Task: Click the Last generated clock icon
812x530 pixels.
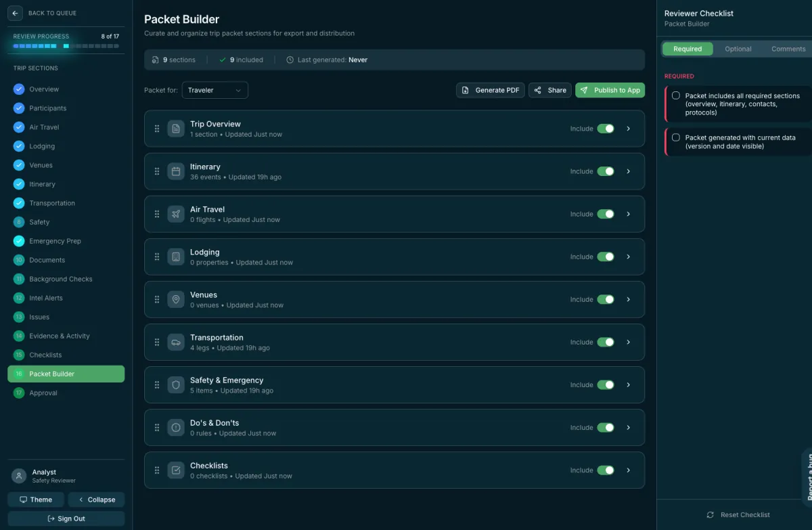Action: point(290,60)
